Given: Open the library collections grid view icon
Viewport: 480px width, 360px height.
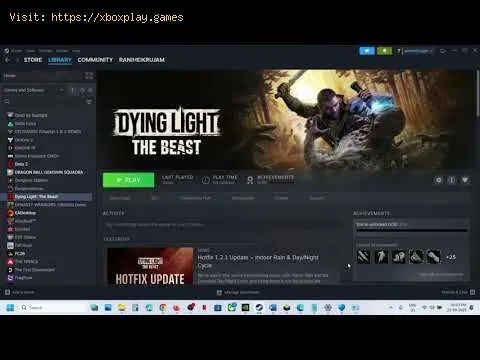Looking at the screenshot, I should click(89, 76).
